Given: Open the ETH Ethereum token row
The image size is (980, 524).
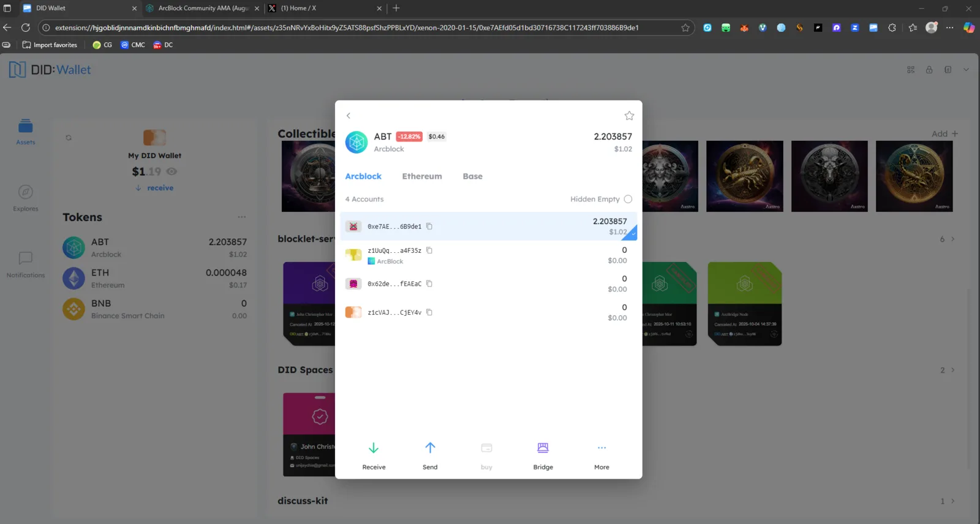Looking at the screenshot, I should pyautogui.click(x=155, y=279).
